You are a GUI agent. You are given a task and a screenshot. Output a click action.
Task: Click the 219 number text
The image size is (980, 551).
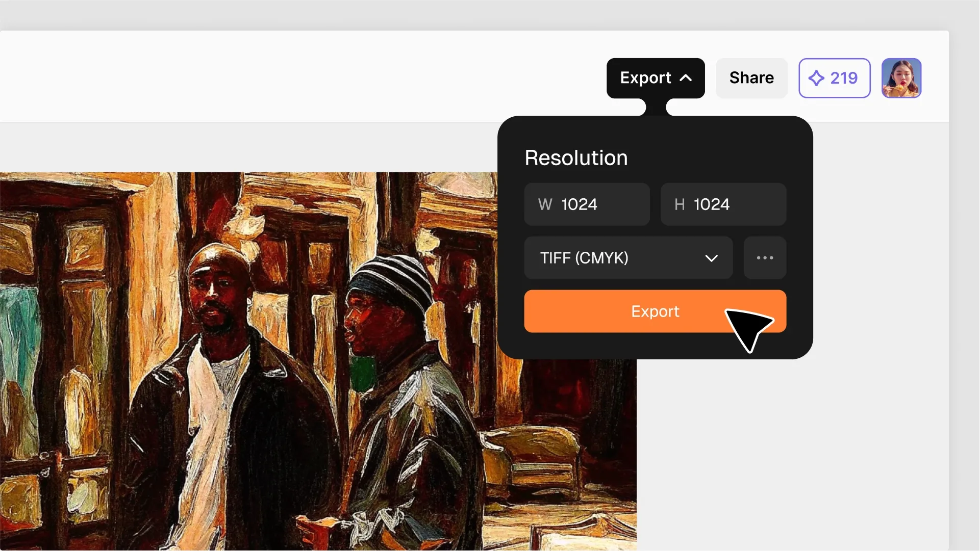(x=844, y=78)
